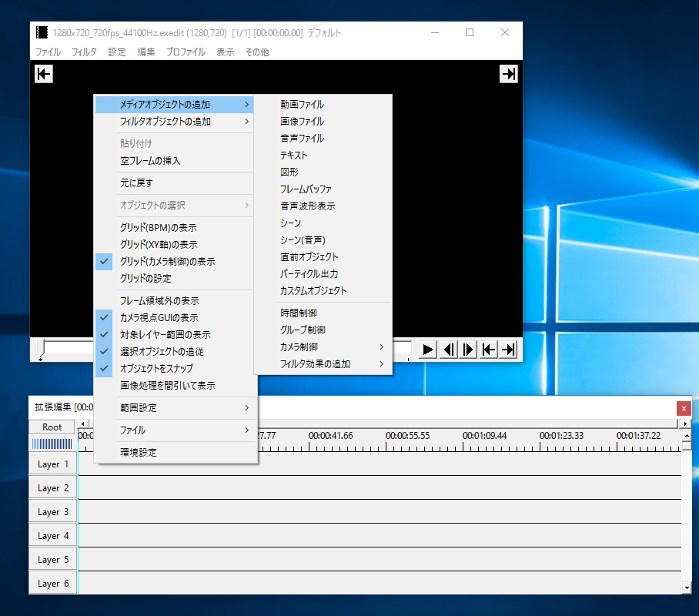699x616 pixels.
Task: Click timeline horizontal scroll right arrow
Action: pyautogui.click(x=685, y=423)
